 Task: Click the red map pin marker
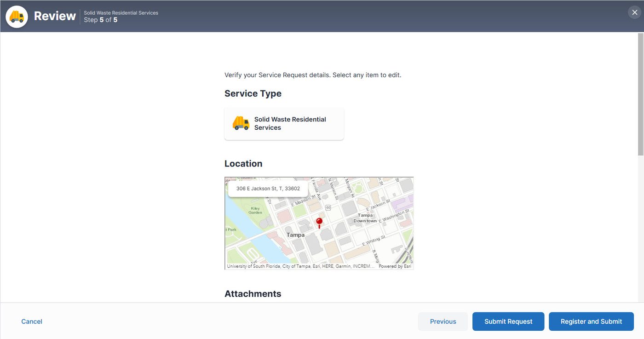[x=319, y=223]
